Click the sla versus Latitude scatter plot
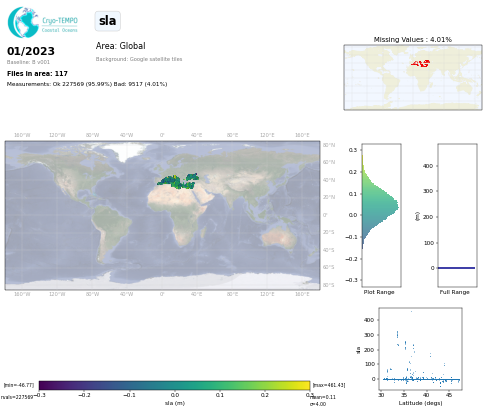 (420, 349)
